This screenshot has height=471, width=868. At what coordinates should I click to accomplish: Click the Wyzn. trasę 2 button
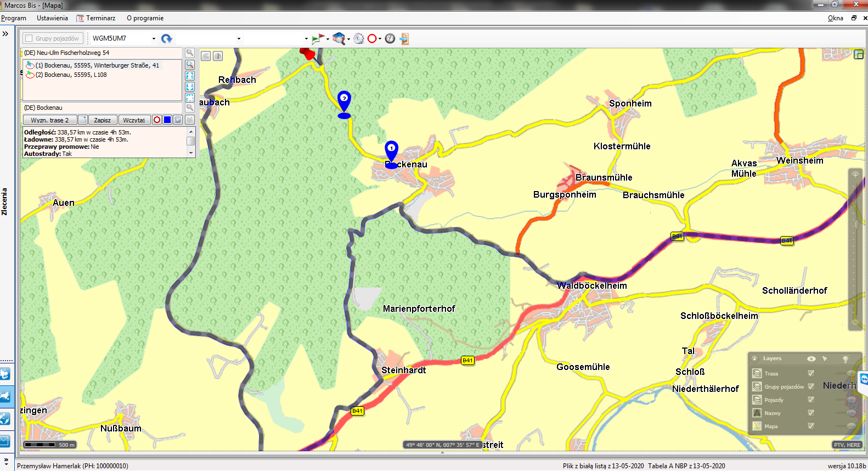coord(50,120)
